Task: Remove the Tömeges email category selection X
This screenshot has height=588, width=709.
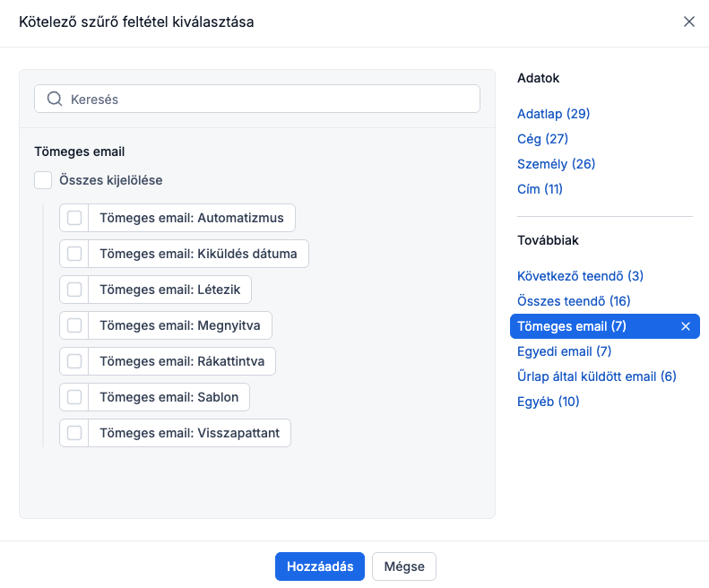Action: pos(686,326)
